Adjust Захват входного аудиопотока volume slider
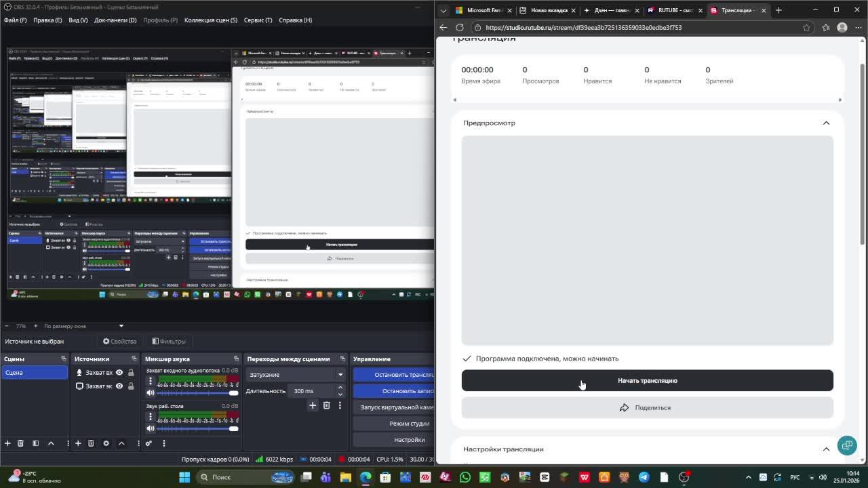The width and height of the screenshot is (868, 488). coord(198,393)
